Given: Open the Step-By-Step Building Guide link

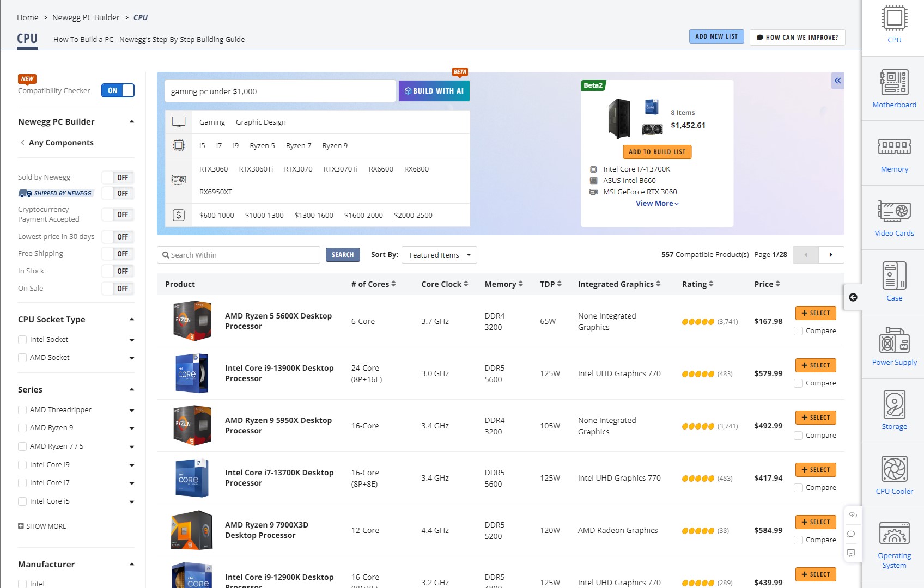Looking at the screenshot, I should coord(149,39).
